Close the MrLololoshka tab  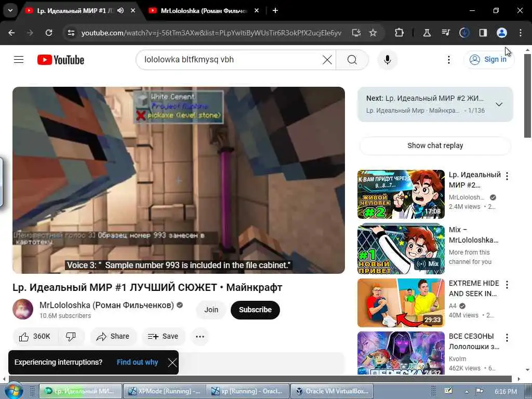tap(257, 10)
